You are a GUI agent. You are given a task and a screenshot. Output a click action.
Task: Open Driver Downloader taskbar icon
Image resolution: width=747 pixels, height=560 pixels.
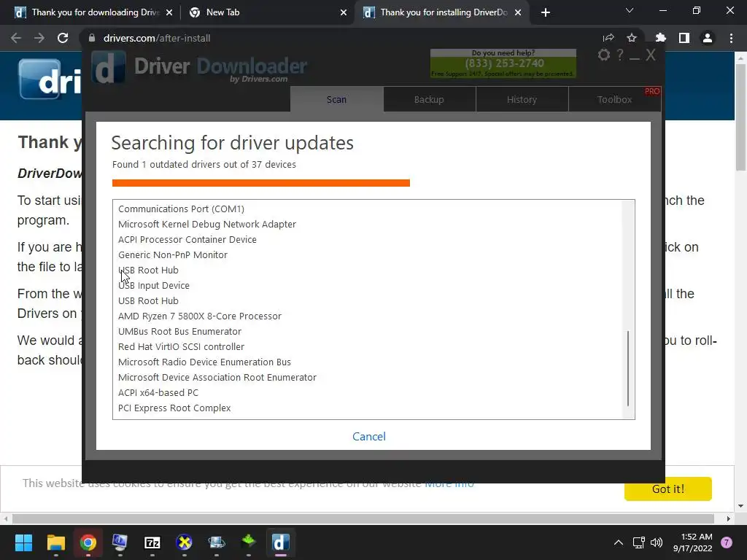tap(281, 542)
